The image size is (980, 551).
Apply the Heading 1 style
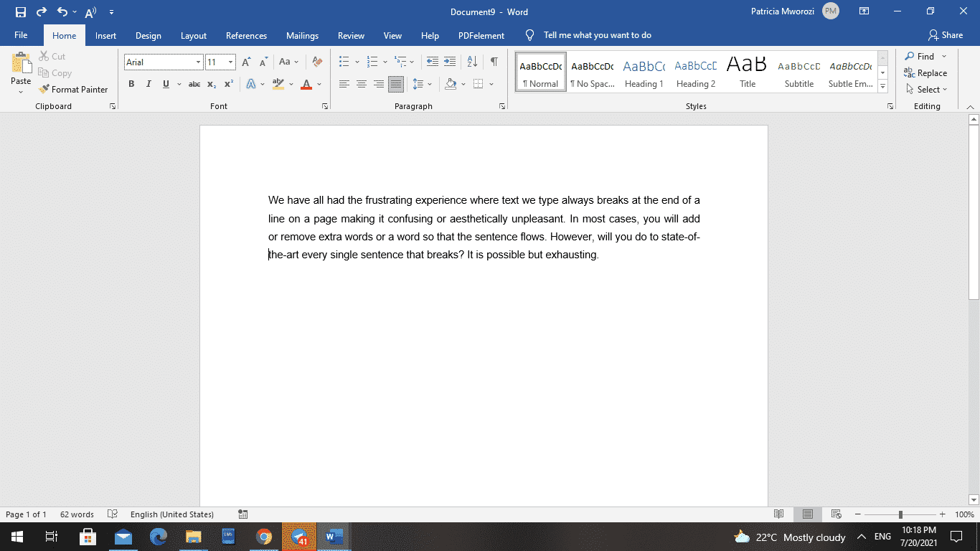pyautogui.click(x=644, y=71)
